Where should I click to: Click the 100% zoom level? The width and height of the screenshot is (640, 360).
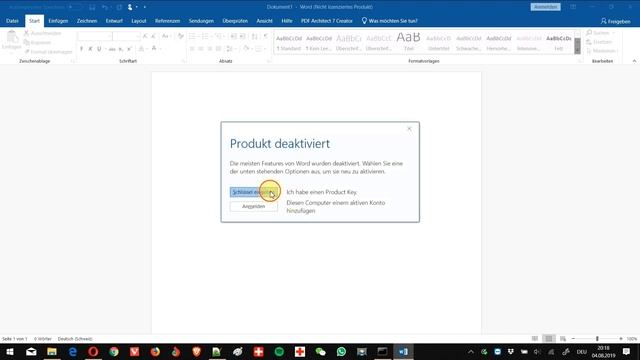pos(631,339)
